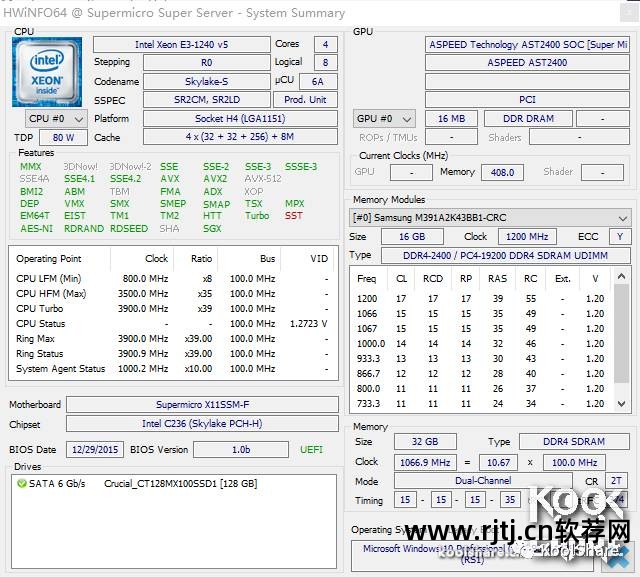Click the Dual-Channel mode field
The width and height of the screenshot is (640, 577).
(x=483, y=481)
